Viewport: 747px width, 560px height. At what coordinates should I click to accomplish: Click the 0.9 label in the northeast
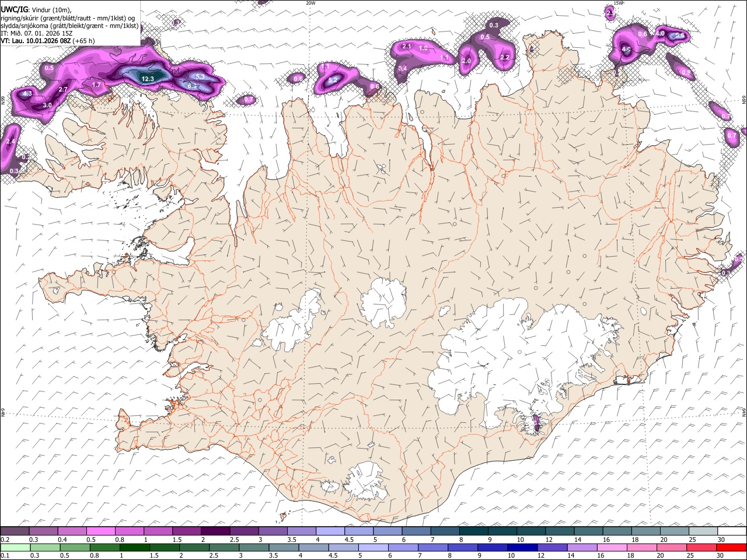686,73
